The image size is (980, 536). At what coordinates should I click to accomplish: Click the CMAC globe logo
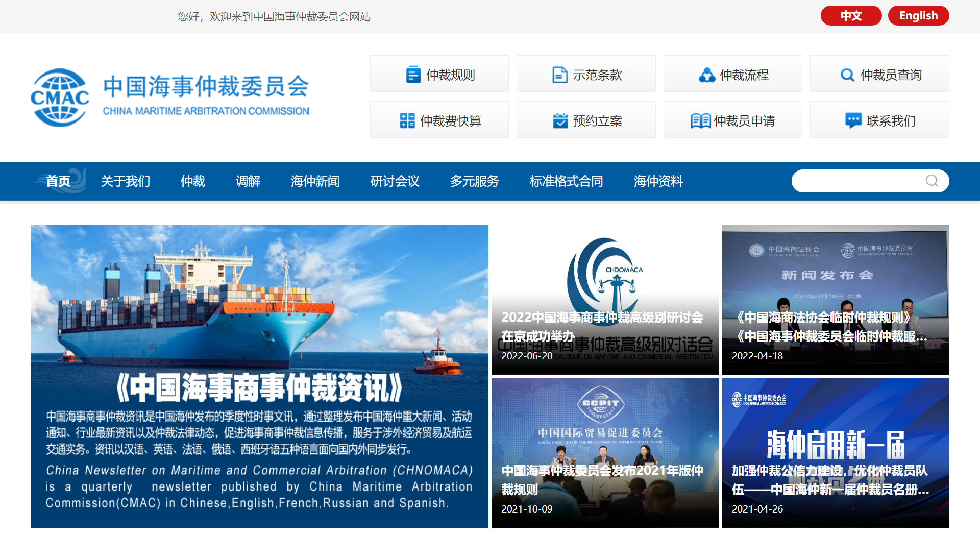(60, 98)
